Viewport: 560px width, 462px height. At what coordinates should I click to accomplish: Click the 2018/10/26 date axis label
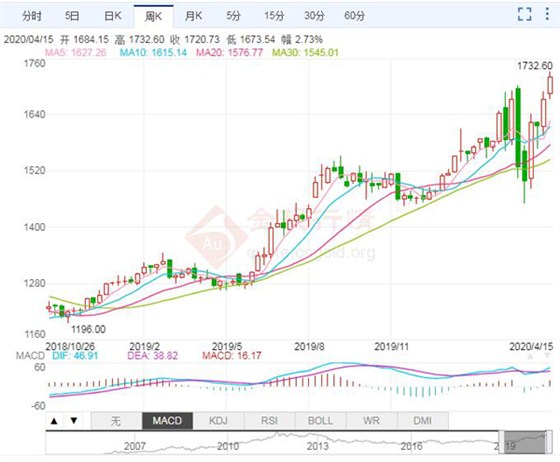(70, 346)
